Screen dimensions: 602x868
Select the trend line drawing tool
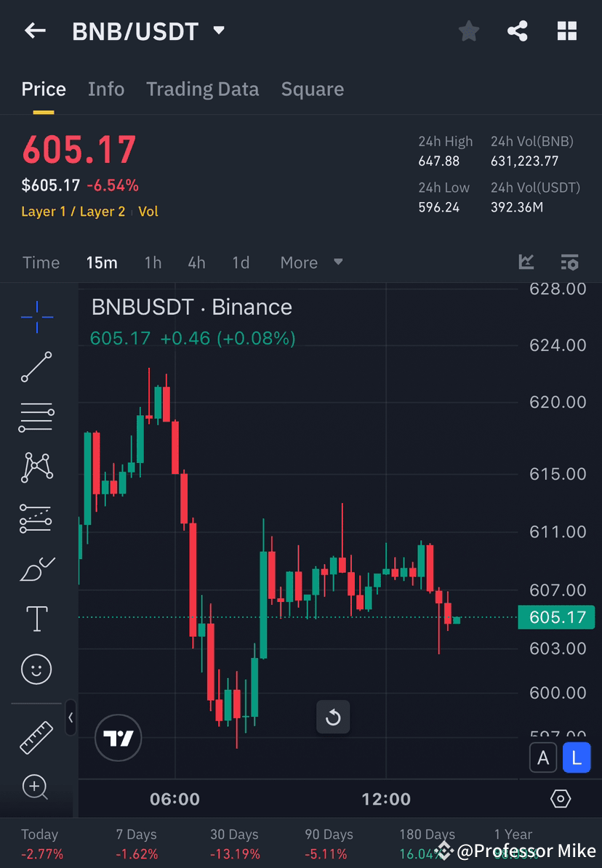coord(36,367)
